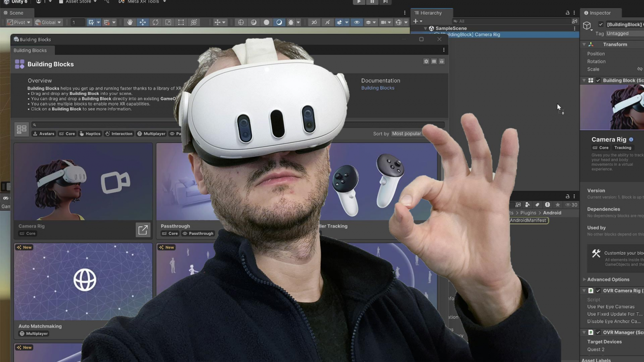Toggle scene lighting crescent icon
Image resolution: width=644 pixels, height=362 pixels.
[x=279, y=22]
